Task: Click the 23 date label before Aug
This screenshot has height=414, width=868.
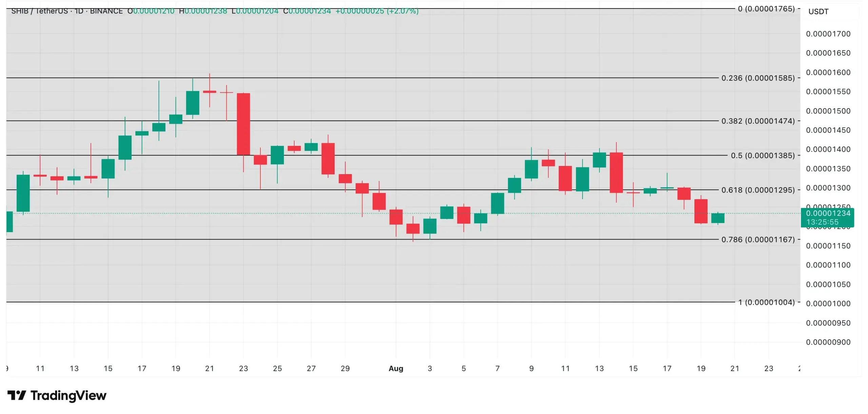Action: (x=243, y=369)
